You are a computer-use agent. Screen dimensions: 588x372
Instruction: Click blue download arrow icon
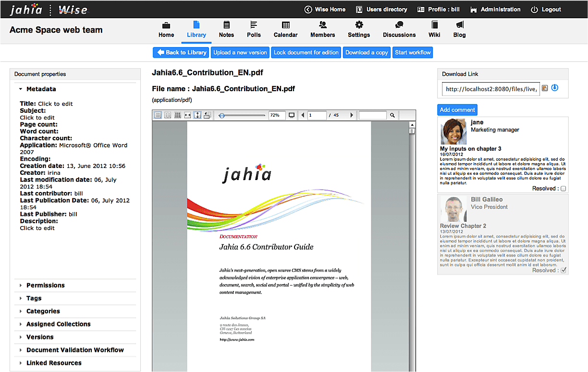click(x=555, y=88)
